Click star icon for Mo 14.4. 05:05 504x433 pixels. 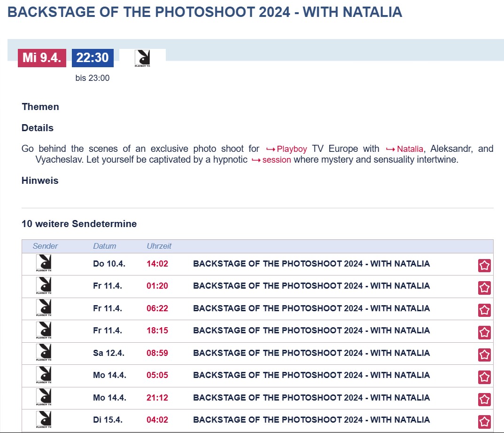tap(484, 377)
